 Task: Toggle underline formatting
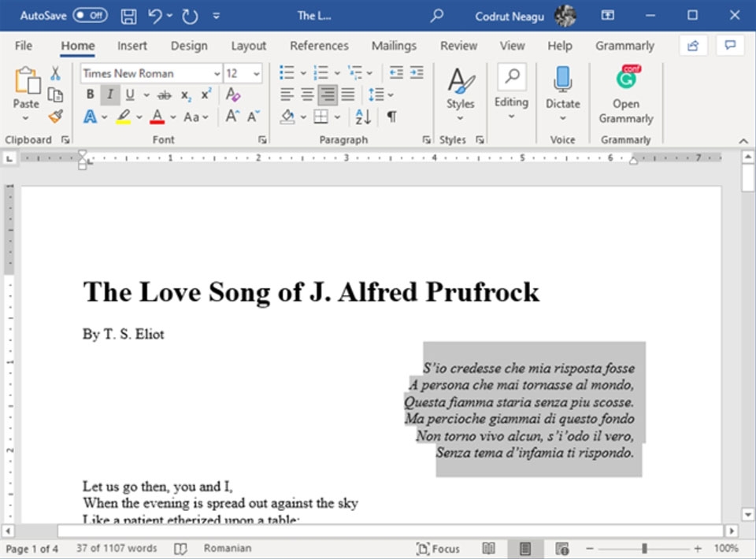(x=130, y=94)
